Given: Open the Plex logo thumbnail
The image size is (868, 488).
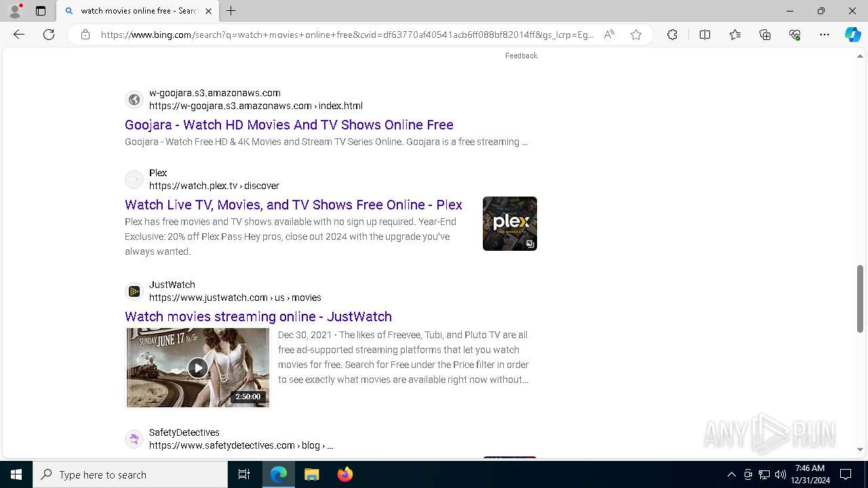Looking at the screenshot, I should [510, 224].
